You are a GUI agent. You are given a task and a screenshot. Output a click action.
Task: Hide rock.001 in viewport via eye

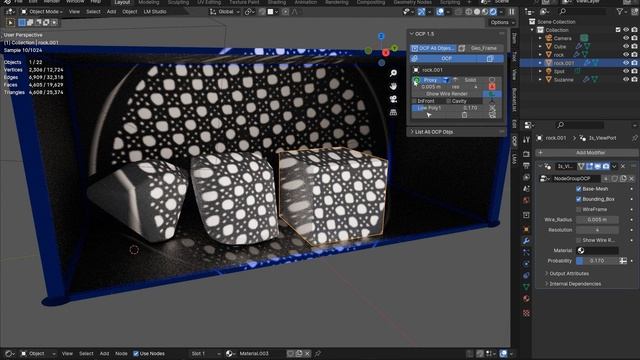pos(626,63)
